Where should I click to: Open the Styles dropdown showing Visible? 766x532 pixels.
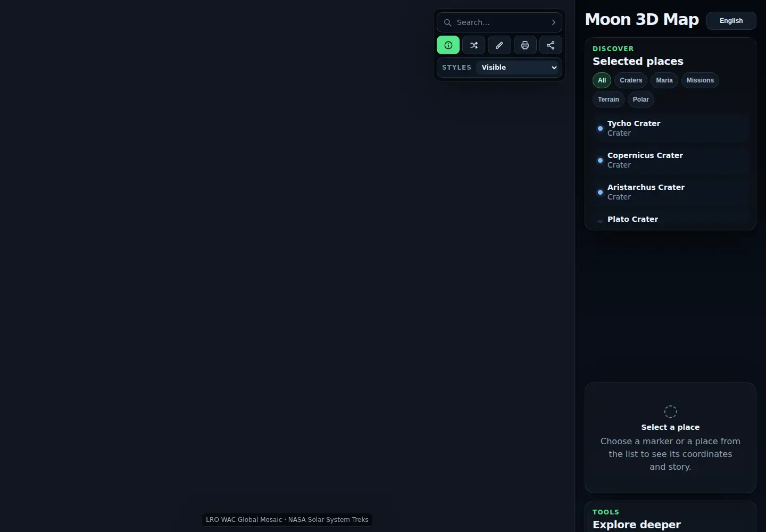tap(519, 68)
